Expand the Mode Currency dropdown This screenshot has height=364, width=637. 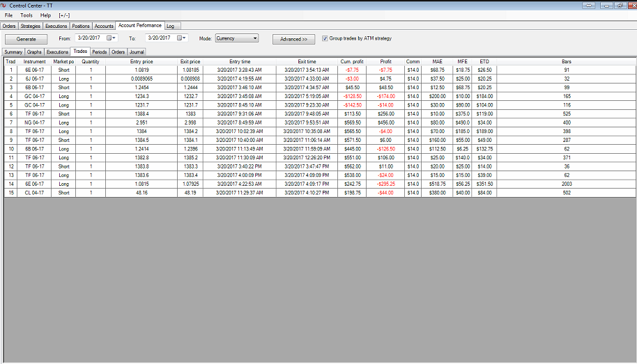click(x=255, y=38)
